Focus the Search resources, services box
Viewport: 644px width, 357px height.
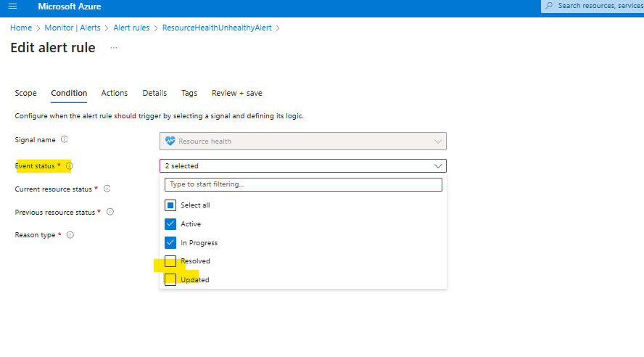593,6
